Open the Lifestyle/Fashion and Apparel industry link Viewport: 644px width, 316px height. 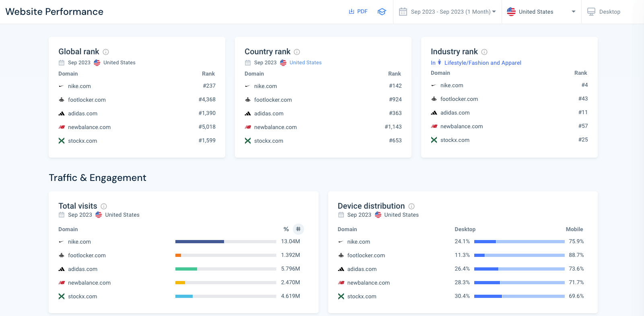tap(483, 63)
